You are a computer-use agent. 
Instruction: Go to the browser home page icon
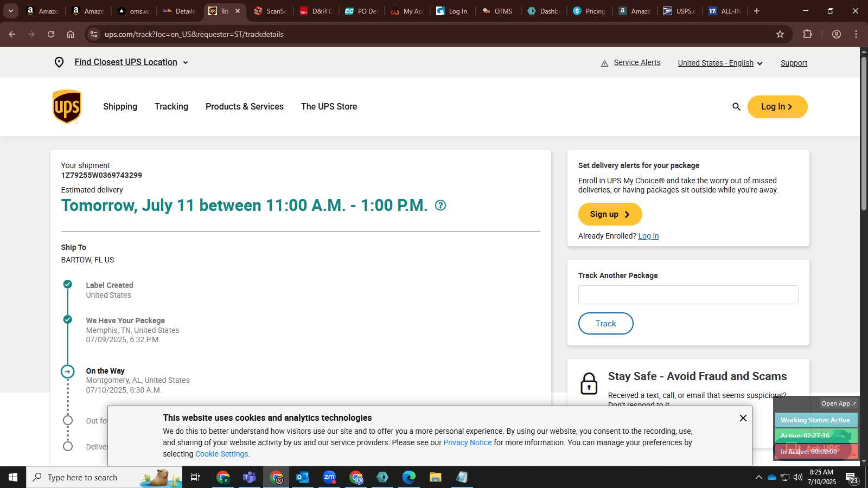71,34
